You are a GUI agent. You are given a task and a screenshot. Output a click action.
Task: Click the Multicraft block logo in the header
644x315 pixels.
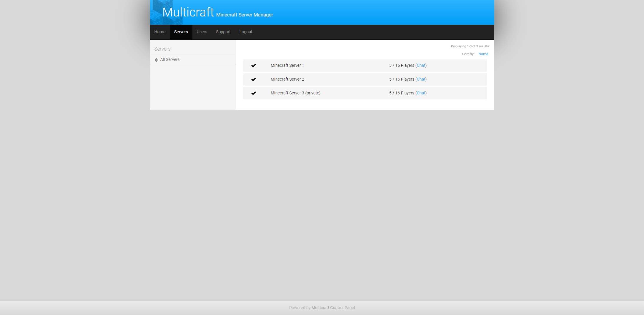point(166,12)
